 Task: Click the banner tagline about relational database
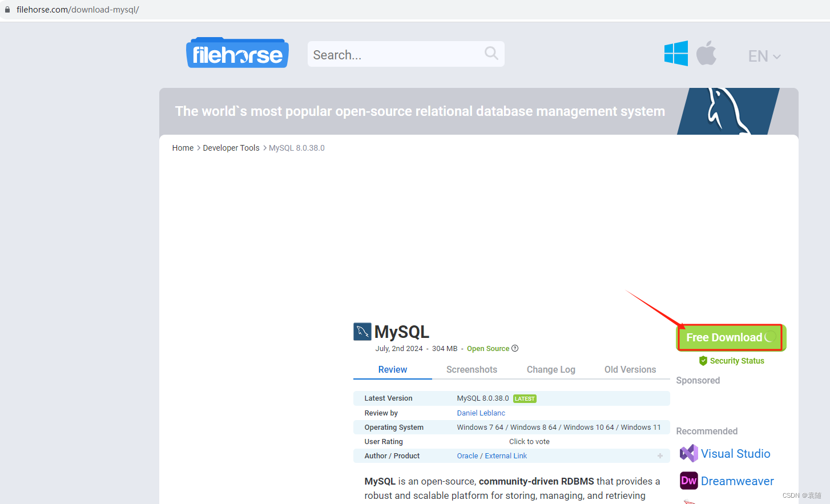[420, 111]
